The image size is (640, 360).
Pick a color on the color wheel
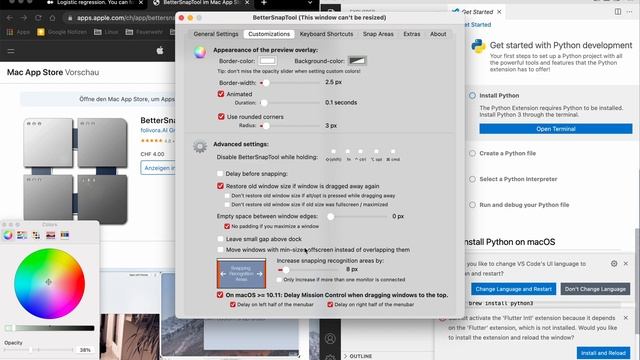point(49,284)
